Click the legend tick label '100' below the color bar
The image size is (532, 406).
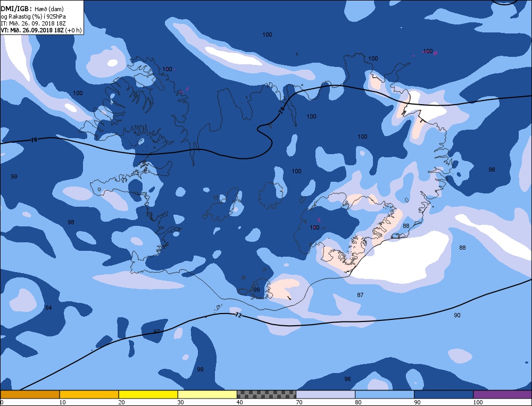point(478,403)
